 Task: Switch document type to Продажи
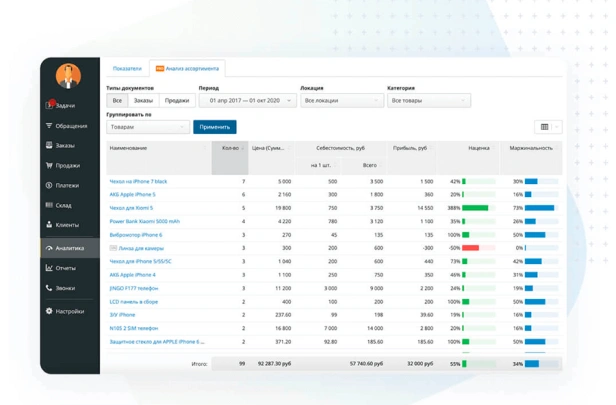coord(177,101)
